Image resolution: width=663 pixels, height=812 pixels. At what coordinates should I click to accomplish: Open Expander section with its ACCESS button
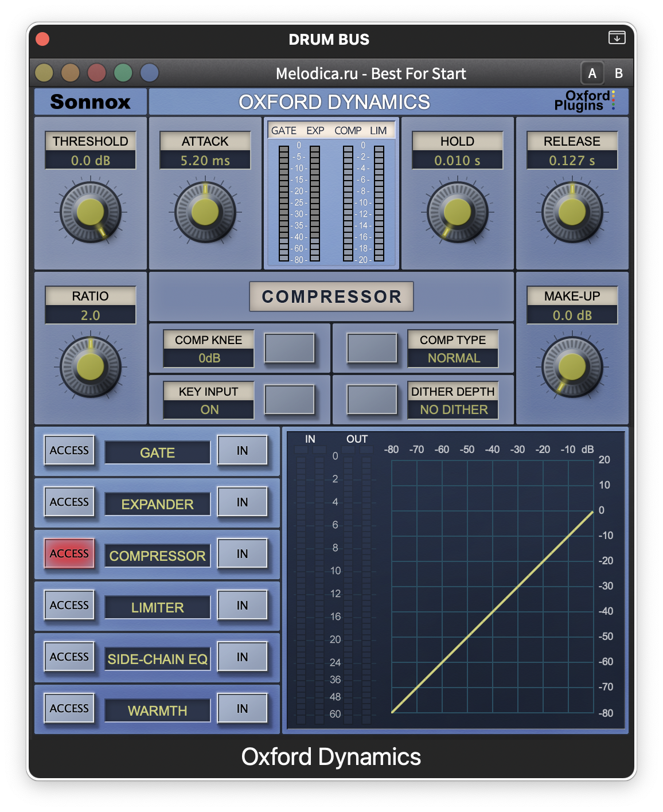tap(69, 502)
